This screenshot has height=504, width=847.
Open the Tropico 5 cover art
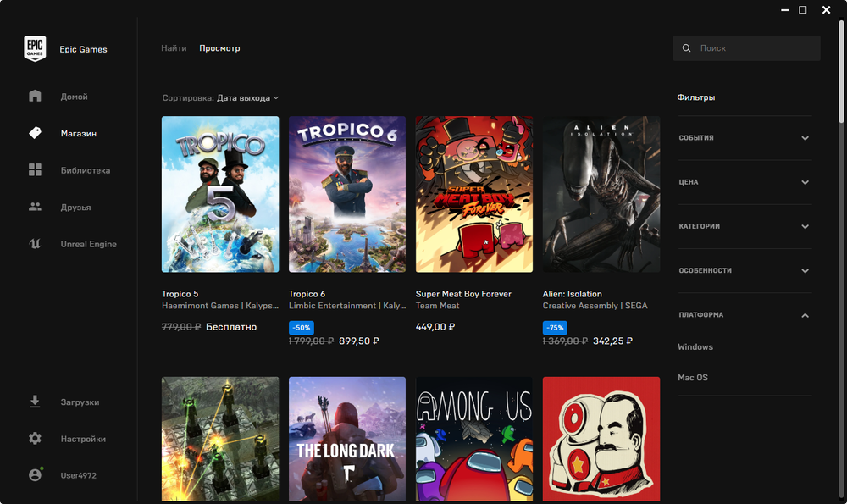220,194
